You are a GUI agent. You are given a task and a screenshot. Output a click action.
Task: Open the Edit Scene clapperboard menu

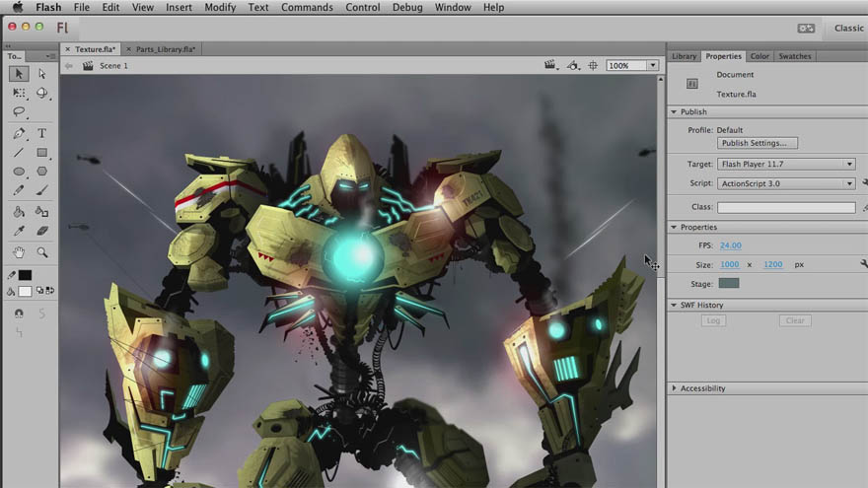pyautogui.click(x=550, y=65)
